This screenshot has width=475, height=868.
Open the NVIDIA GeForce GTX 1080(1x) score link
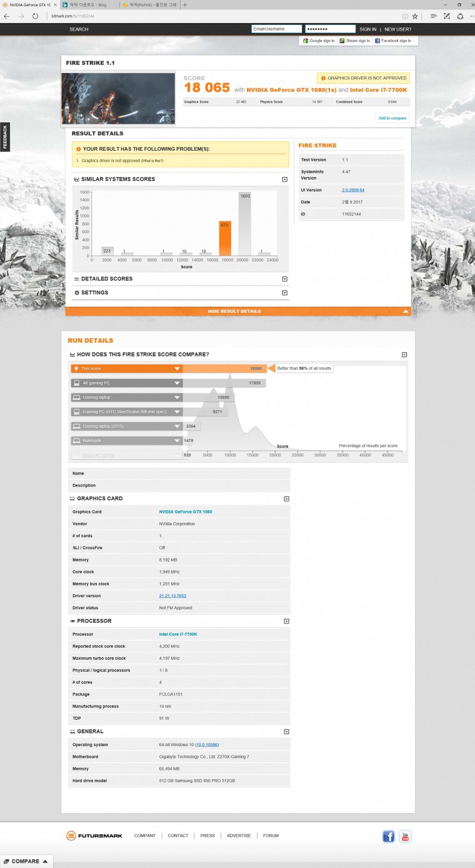[x=291, y=90]
